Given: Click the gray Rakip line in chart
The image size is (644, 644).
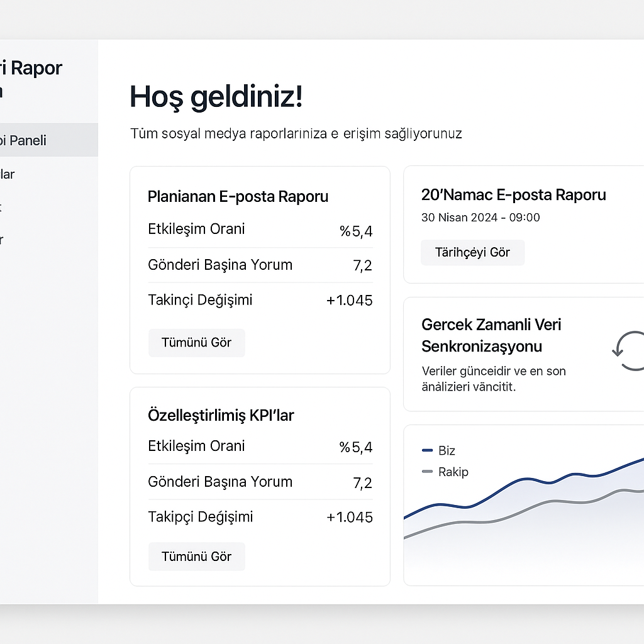Looking at the screenshot, I should tap(553, 501).
